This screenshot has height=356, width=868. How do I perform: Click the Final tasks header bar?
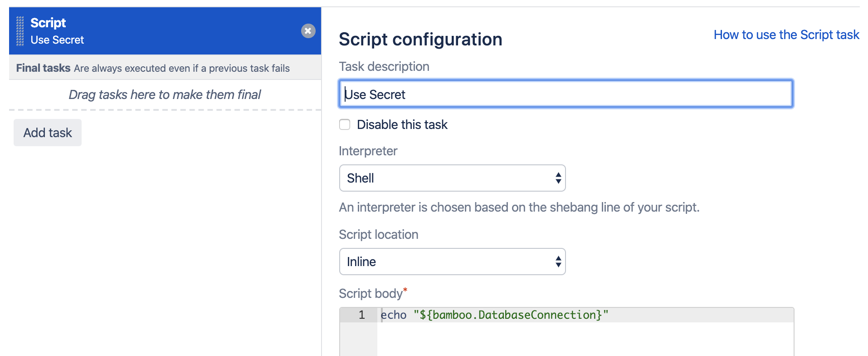click(x=165, y=68)
